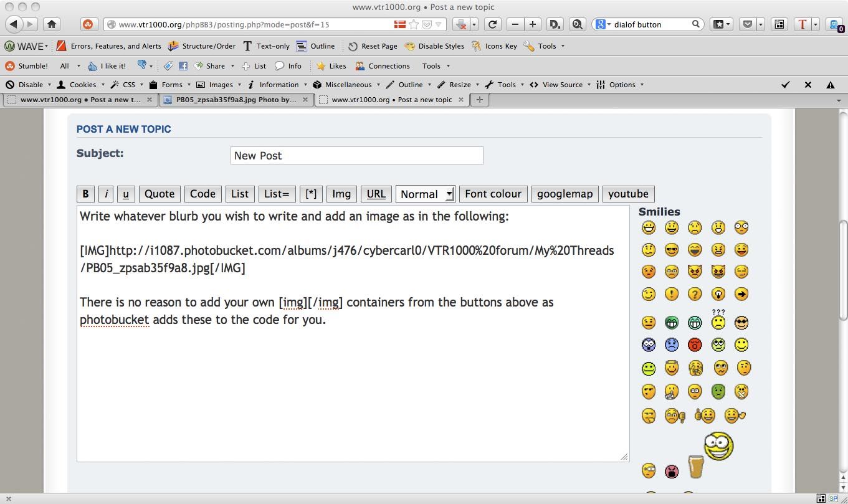Image resolution: width=848 pixels, height=504 pixels.
Task: Expand the Miscellaneous dropdown
Action: pyautogui.click(x=346, y=85)
